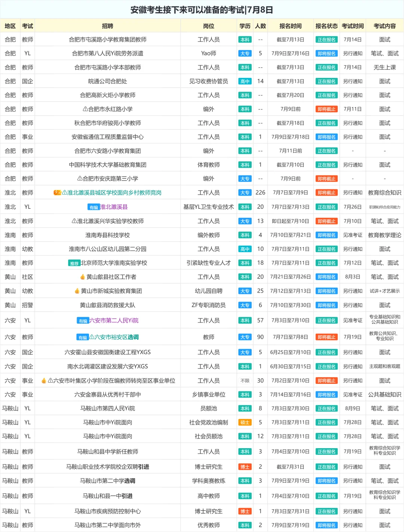This screenshot has width=404, height=532.
Task: Click the fire icon beside 黄山歙县社区工作者
Action: [x=83, y=277]
